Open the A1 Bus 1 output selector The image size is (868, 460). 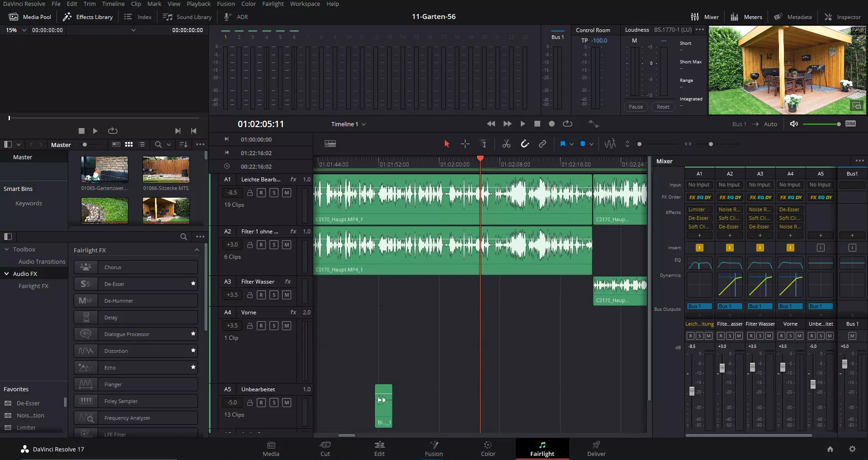point(699,306)
